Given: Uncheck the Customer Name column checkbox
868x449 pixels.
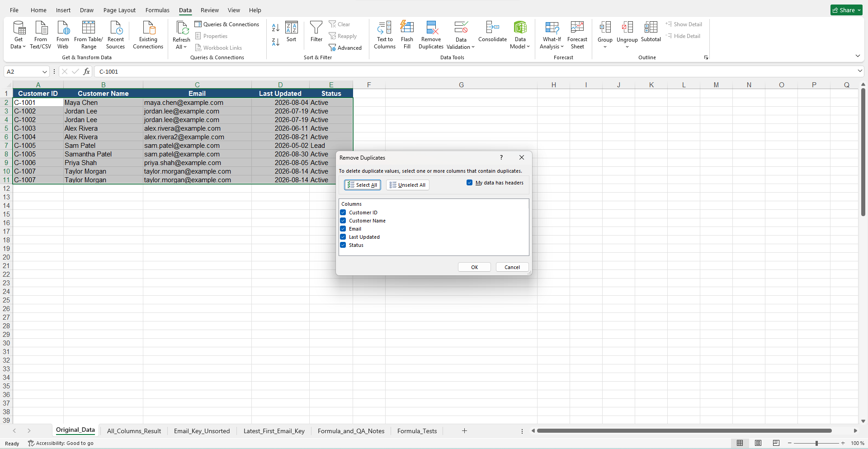Looking at the screenshot, I should coord(343,221).
